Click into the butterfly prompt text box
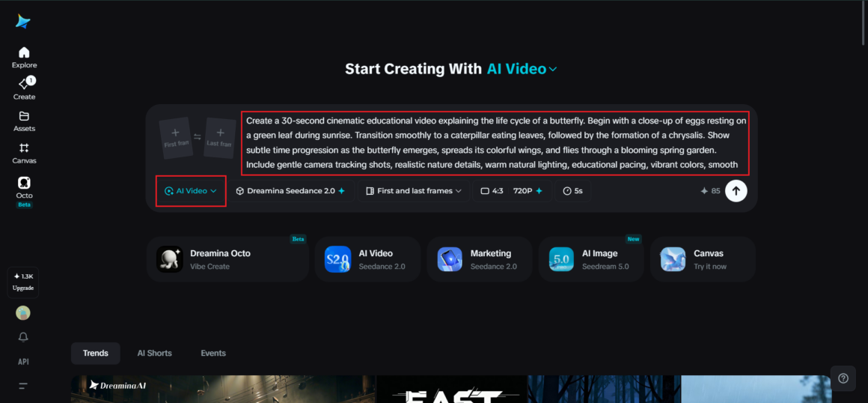868x403 pixels. tap(495, 142)
